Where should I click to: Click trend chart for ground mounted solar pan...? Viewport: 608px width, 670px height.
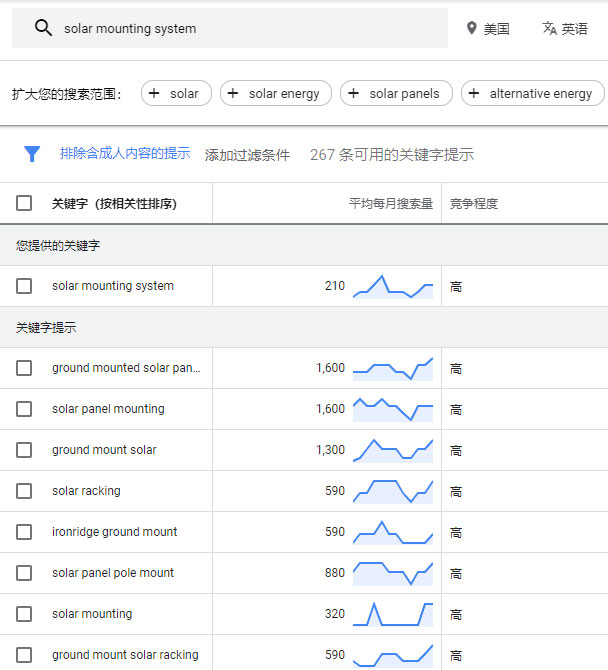tap(393, 369)
